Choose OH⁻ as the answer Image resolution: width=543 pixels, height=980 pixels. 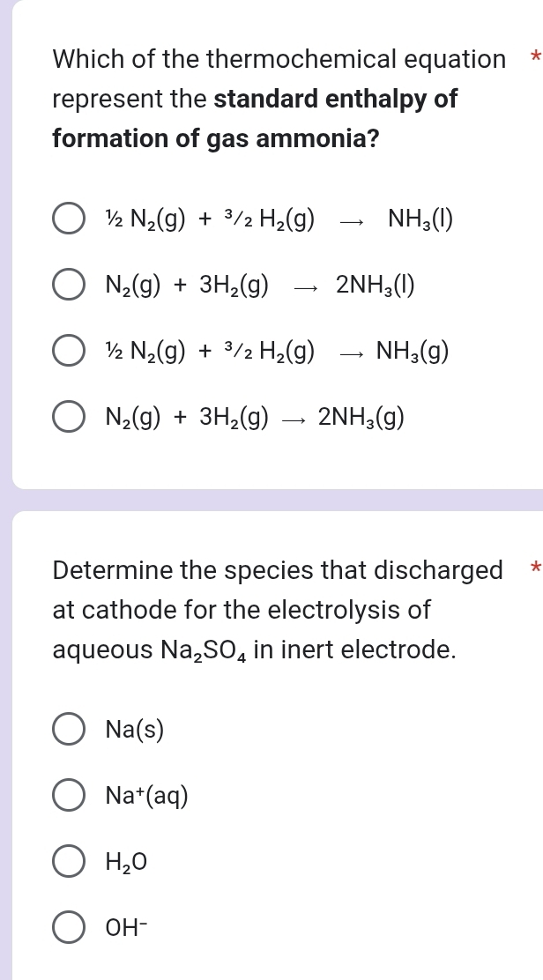pyautogui.click(x=68, y=927)
